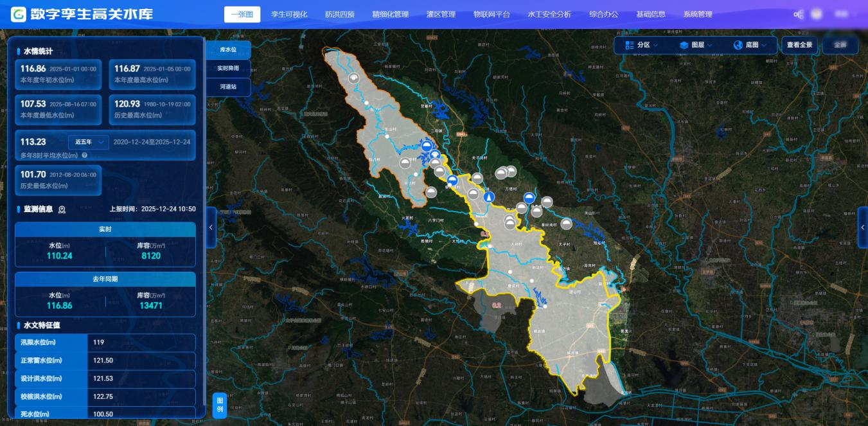Click the location marker icon beside 监测信息
The height and width of the screenshot is (426, 868).
[62, 209]
